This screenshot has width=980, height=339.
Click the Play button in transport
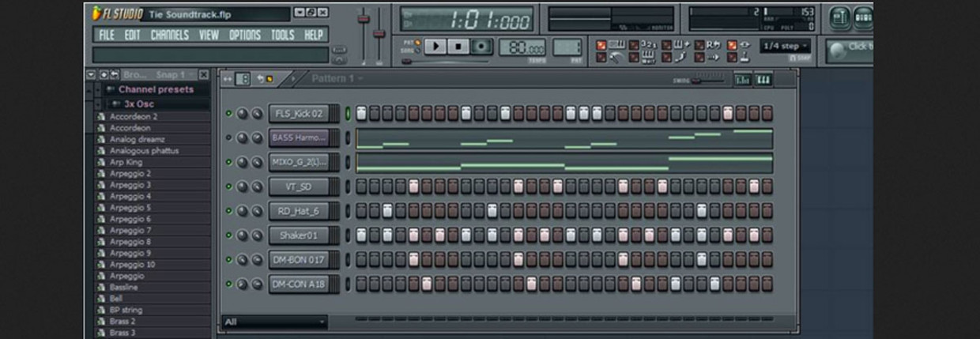(435, 47)
